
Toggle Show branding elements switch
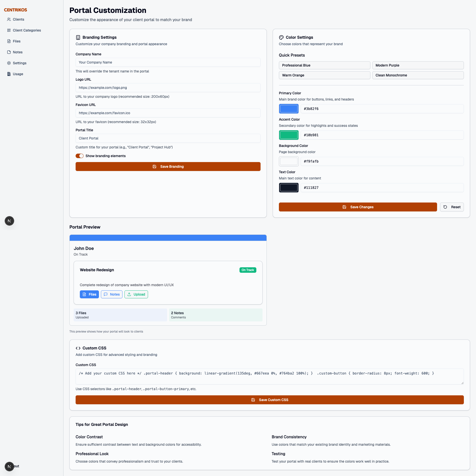80,156
